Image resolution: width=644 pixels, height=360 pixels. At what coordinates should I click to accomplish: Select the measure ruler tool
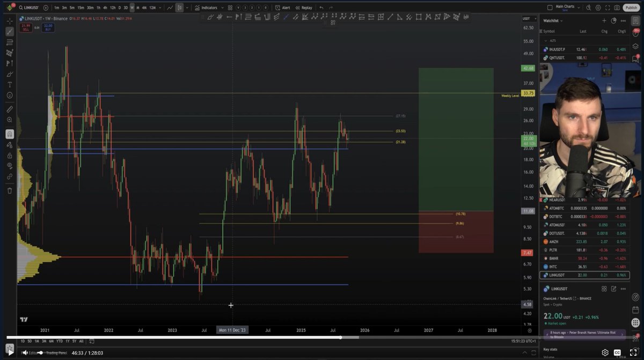pyautogui.click(x=10, y=109)
